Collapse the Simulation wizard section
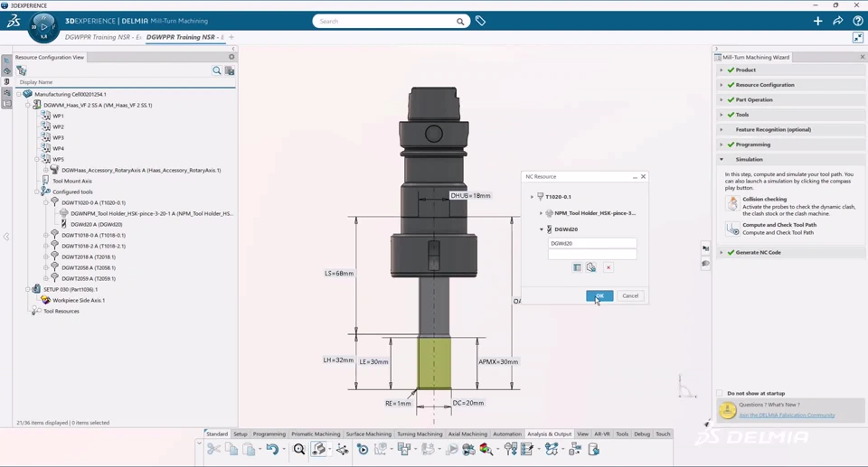 722,159
